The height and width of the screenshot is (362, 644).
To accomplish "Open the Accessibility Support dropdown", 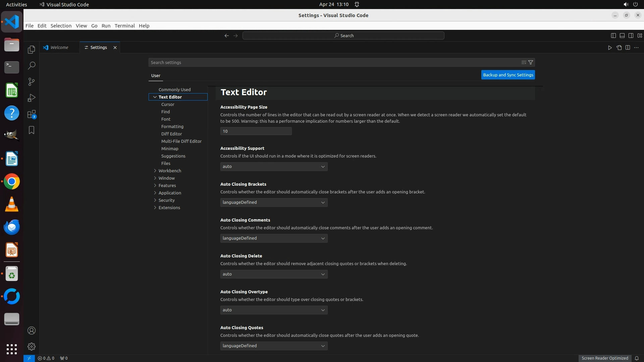I will (274, 167).
